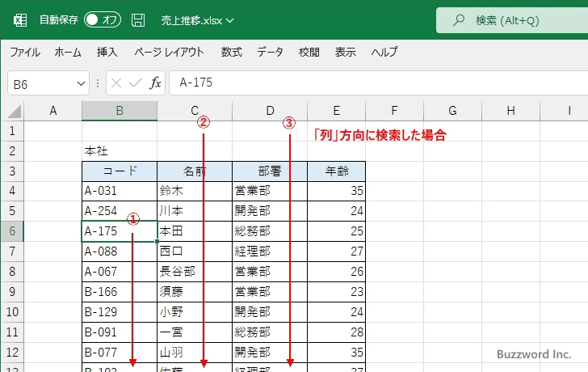Click the Select All corner triangle
Viewport: 588px width, 372px height.
15,112
